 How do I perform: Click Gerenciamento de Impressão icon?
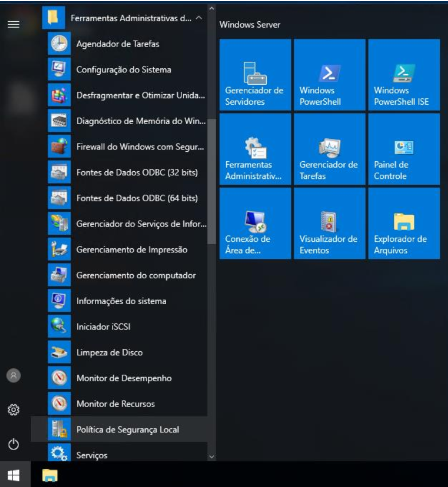tap(59, 249)
